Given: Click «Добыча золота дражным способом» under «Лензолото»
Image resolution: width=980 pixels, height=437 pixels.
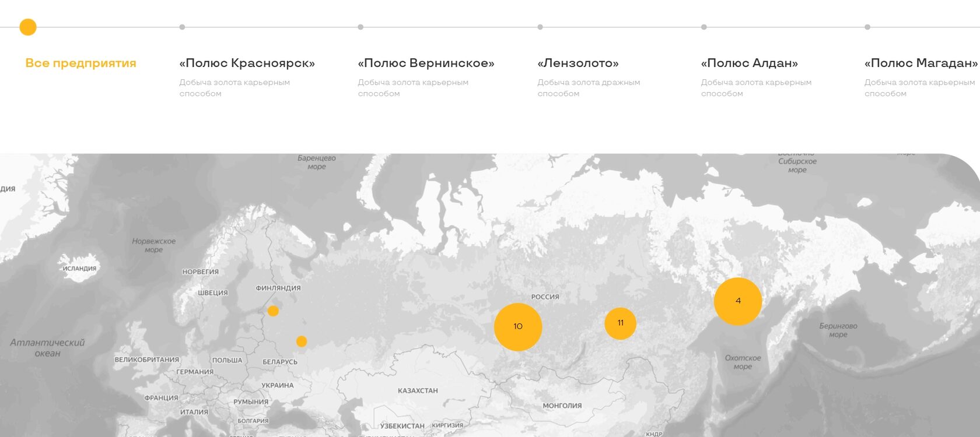Looking at the screenshot, I should click(589, 88).
